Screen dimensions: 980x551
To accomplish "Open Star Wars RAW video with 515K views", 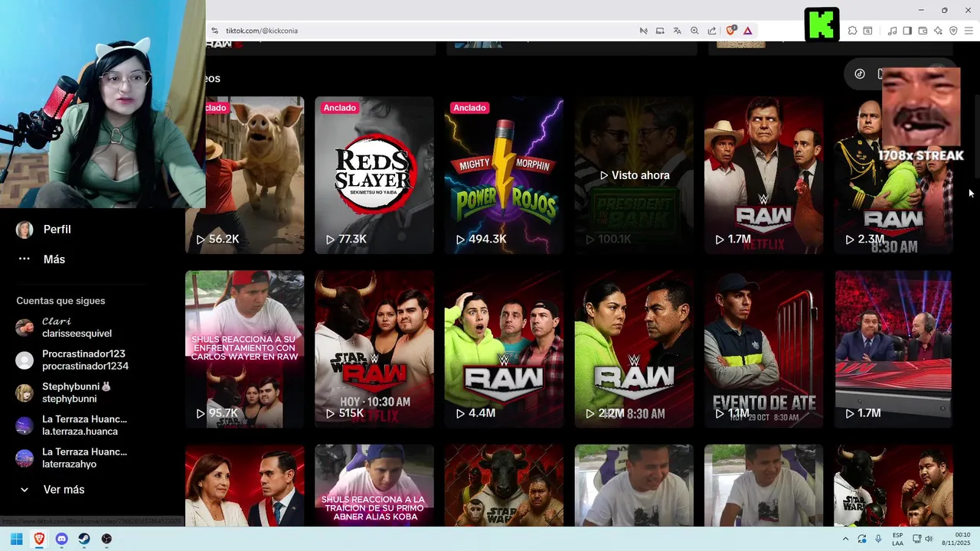I will (374, 349).
